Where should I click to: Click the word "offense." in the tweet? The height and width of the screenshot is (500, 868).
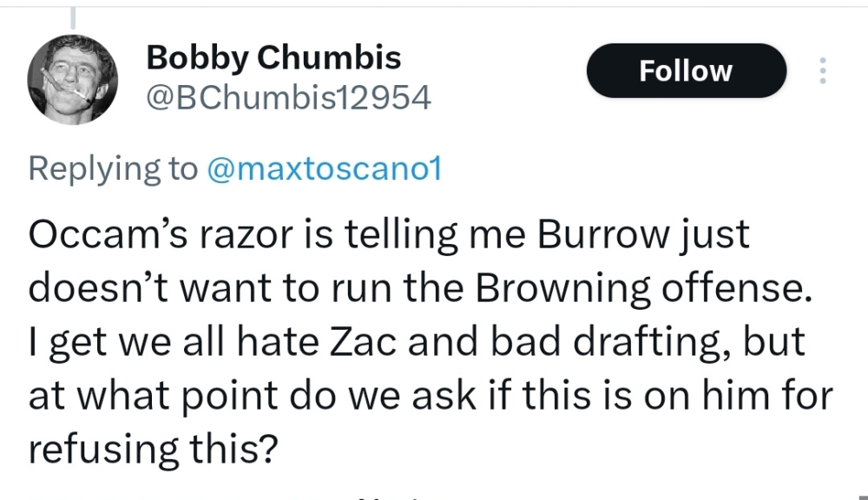(x=754, y=289)
